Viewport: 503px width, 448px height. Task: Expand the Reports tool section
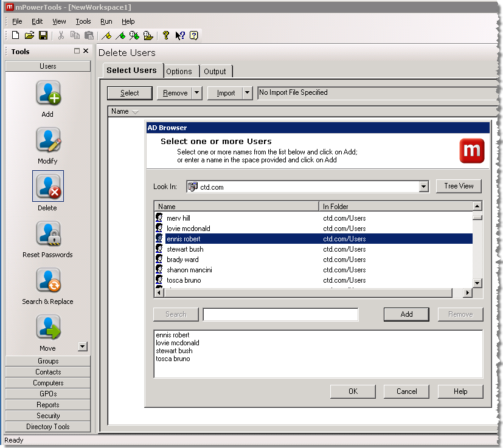click(x=48, y=405)
